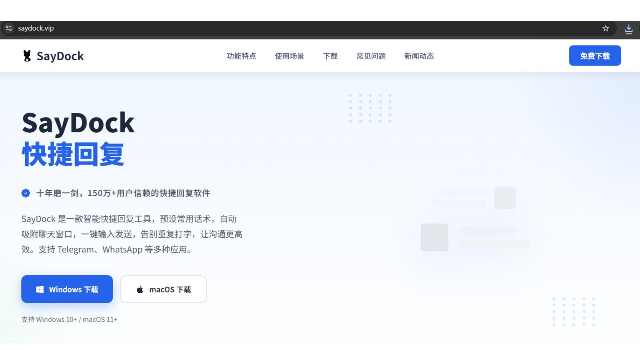Click the 支持 Windows 10+ / macOS 11+ note

[x=69, y=319]
